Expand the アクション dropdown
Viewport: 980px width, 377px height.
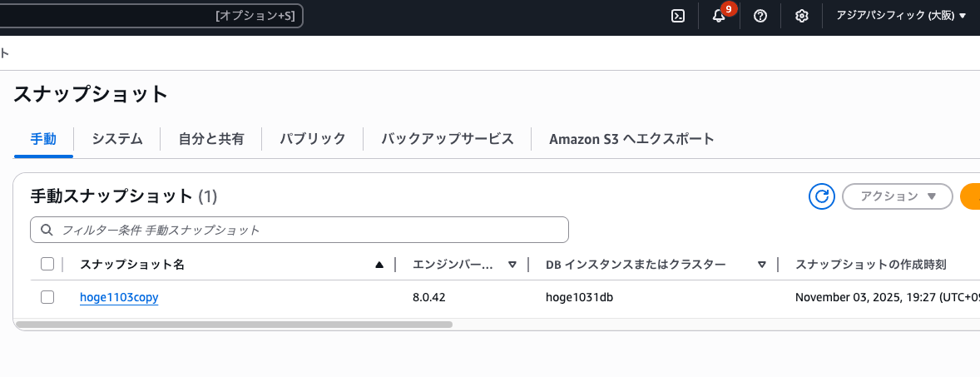897,196
